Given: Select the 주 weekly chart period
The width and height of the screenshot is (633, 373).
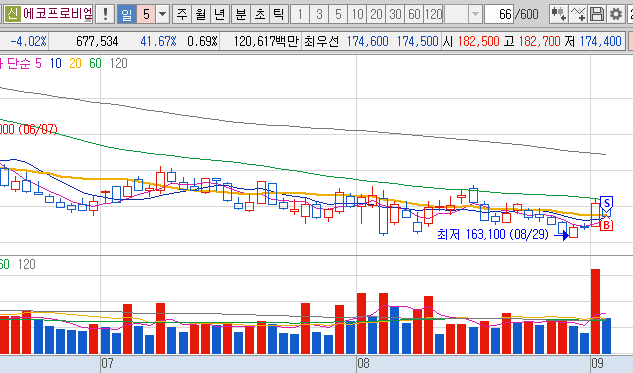Looking at the screenshot, I should tap(182, 15).
